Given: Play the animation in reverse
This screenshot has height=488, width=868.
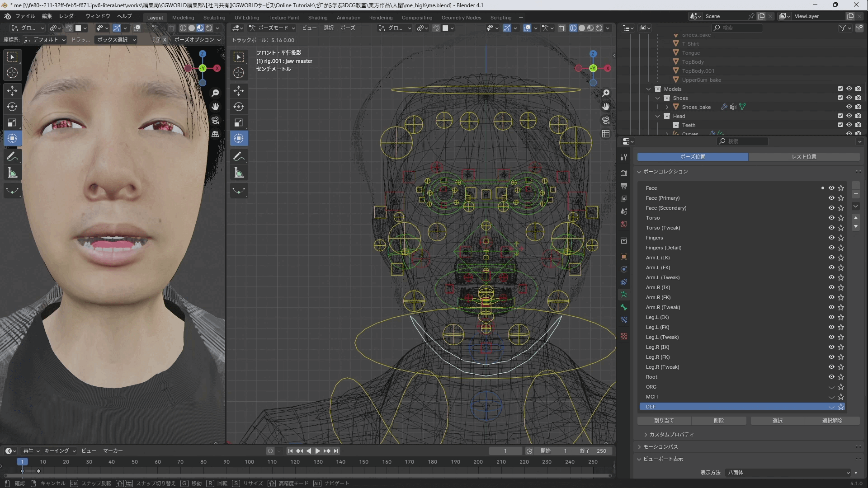Looking at the screenshot, I should tap(309, 451).
